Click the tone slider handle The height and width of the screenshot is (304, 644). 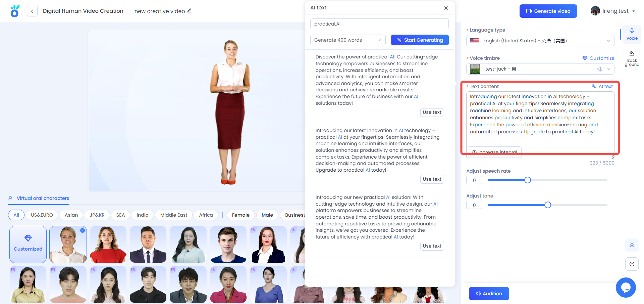click(x=548, y=205)
